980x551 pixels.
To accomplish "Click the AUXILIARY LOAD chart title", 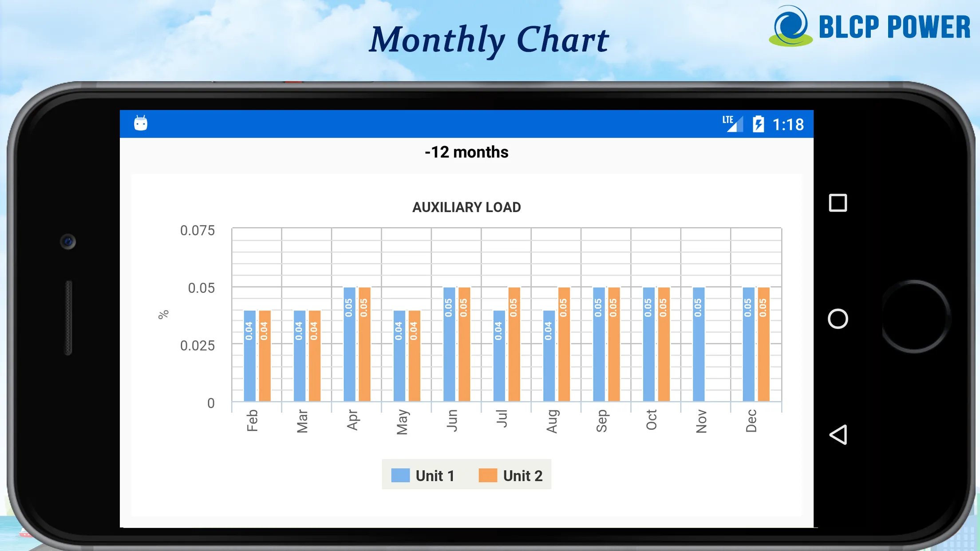I will [466, 207].
